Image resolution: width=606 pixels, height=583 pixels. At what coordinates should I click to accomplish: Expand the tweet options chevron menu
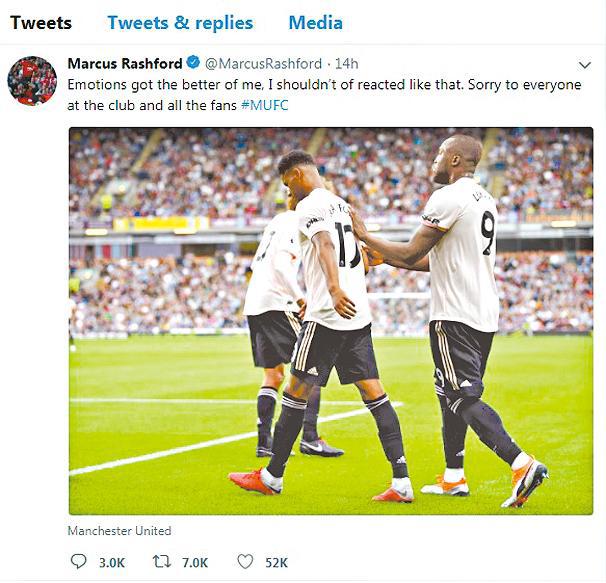pyautogui.click(x=585, y=65)
